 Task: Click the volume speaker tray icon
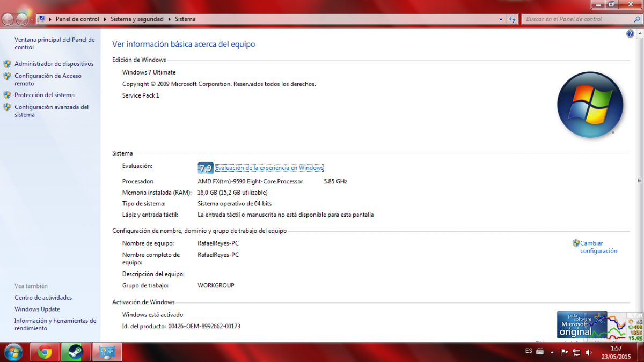(x=589, y=352)
